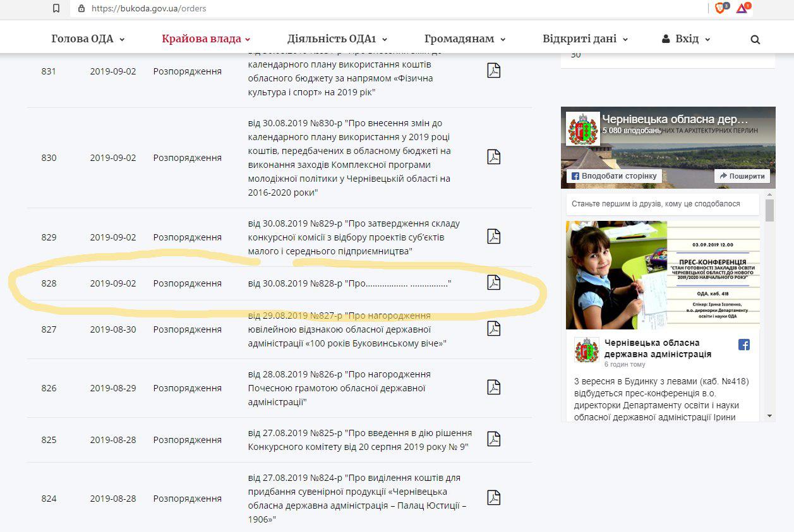Open the Чернівецька обласна дер… page title link
The width and height of the screenshot is (794, 532).
pyautogui.click(x=675, y=119)
